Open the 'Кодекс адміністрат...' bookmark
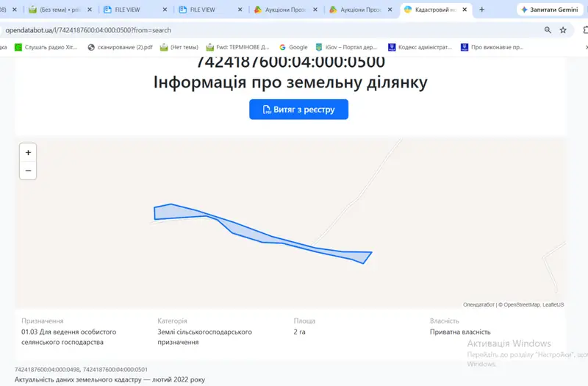 pyautogui.click(x=420, y=47)
